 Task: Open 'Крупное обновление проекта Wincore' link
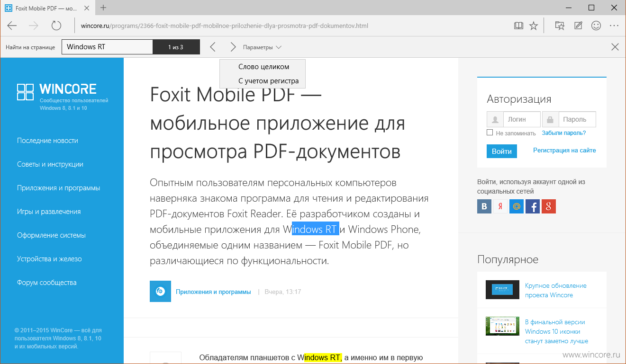pyautogui.click(x=555, y=290)
